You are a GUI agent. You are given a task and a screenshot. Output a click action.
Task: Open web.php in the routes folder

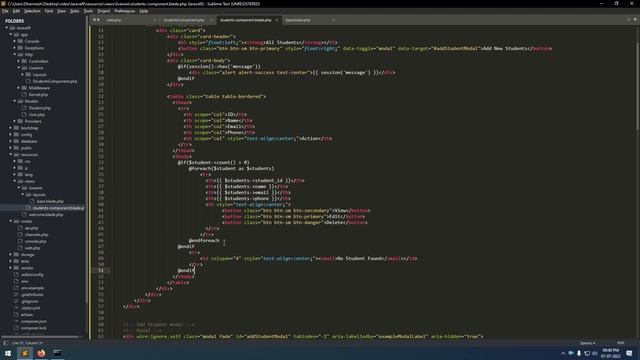point(32,248)
